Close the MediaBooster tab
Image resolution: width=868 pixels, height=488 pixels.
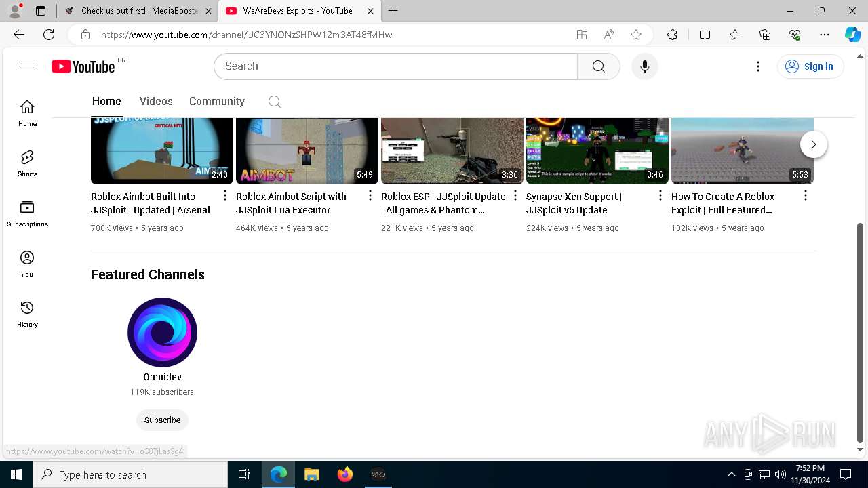[x=208, y=11]
